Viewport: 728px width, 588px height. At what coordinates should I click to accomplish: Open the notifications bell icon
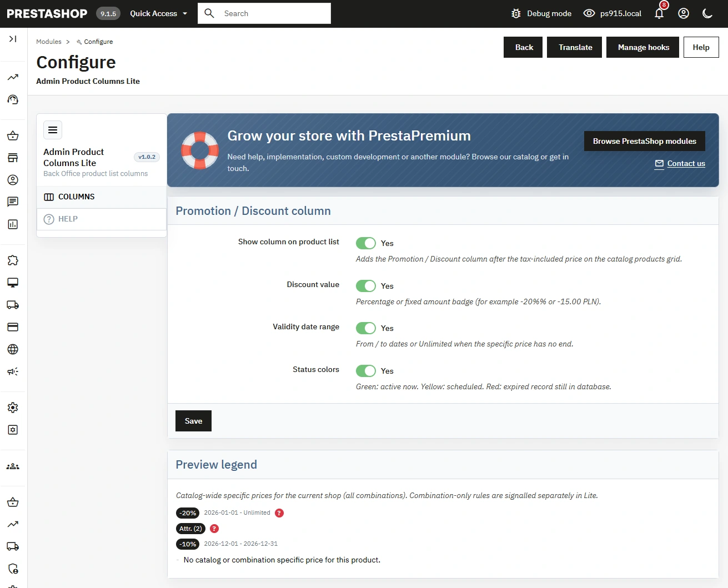pyautogui.click(x=659, y=13)
